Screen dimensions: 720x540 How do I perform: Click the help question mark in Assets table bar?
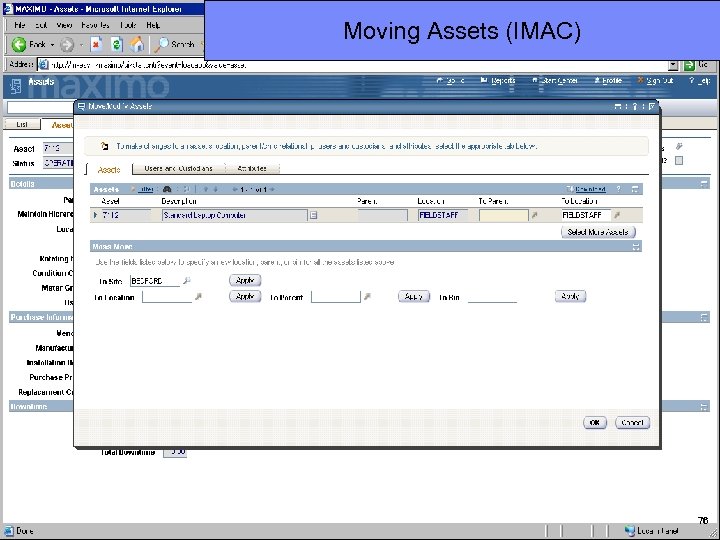(x=619, y=189)
